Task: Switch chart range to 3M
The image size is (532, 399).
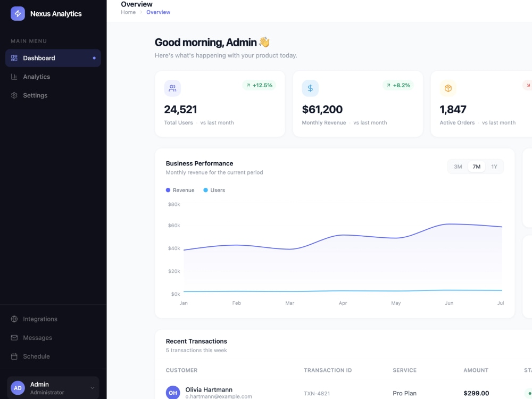Action: click(x=458, y=167)
